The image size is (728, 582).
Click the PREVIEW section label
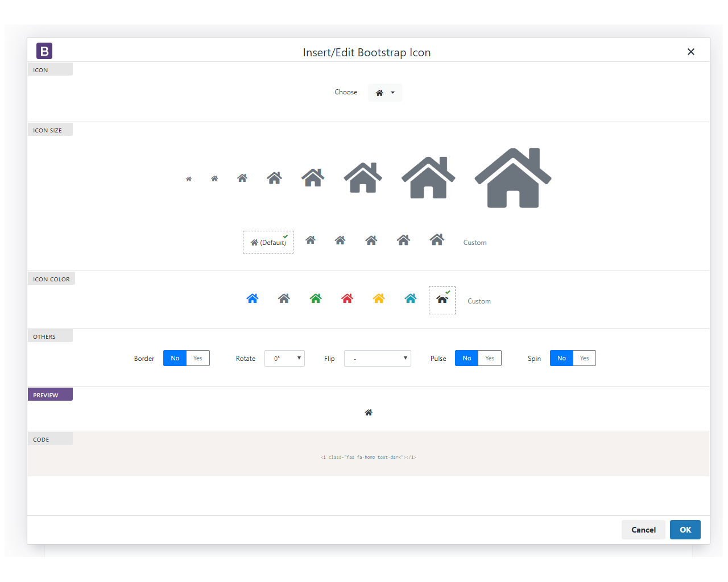pyautogui.click(x=50, y=394)
